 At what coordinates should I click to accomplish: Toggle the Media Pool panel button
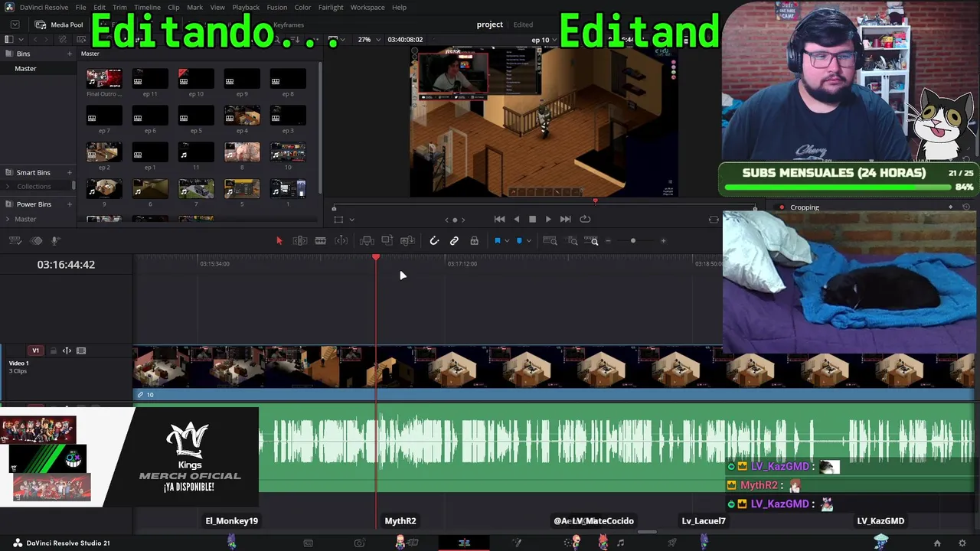[x=60, y=24]
